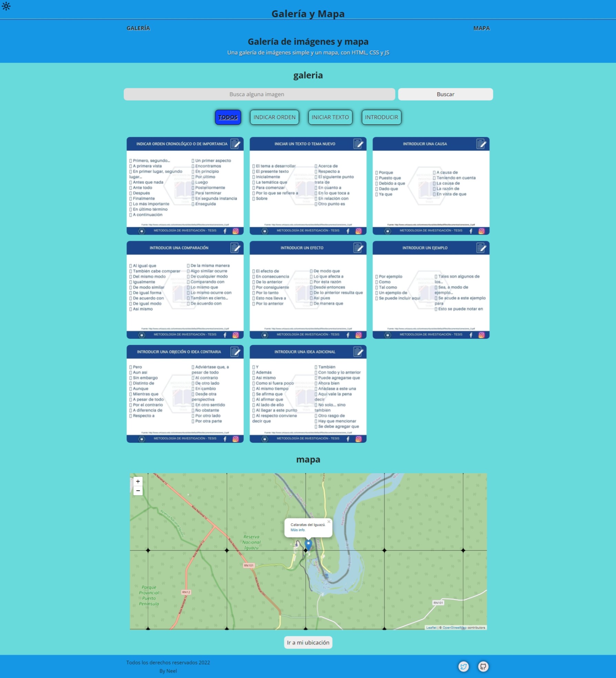This screenshot has height=678, width=616.
Task: Click Facebook icon on Indicar orden cronológico card
Action: [x=225, y=231]
